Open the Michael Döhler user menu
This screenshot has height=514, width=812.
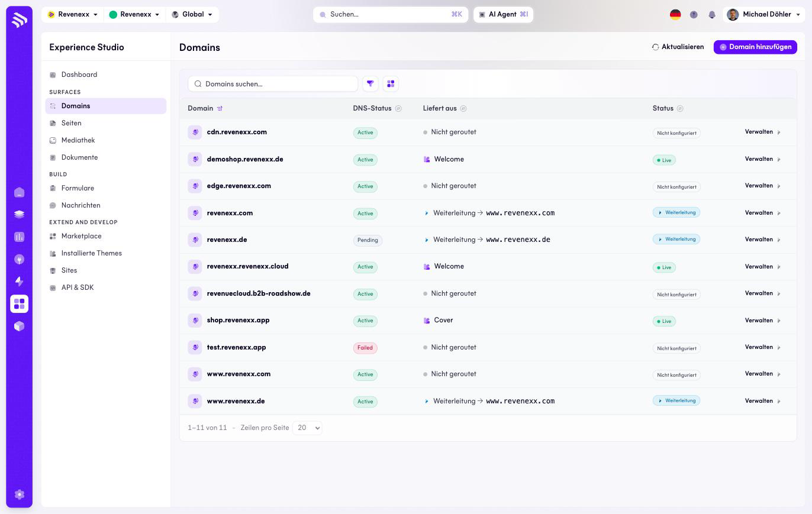[x=763, y=15]
